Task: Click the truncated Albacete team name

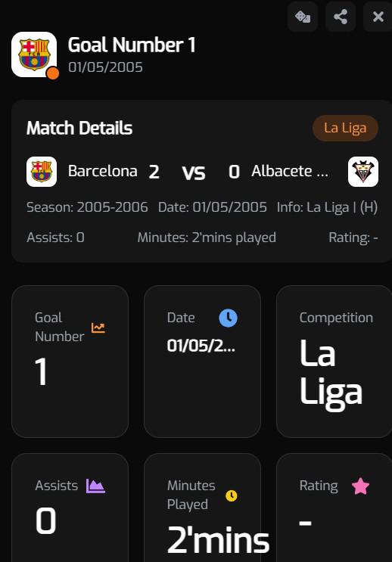Action: pyautogui.click(x=290, y=172)
